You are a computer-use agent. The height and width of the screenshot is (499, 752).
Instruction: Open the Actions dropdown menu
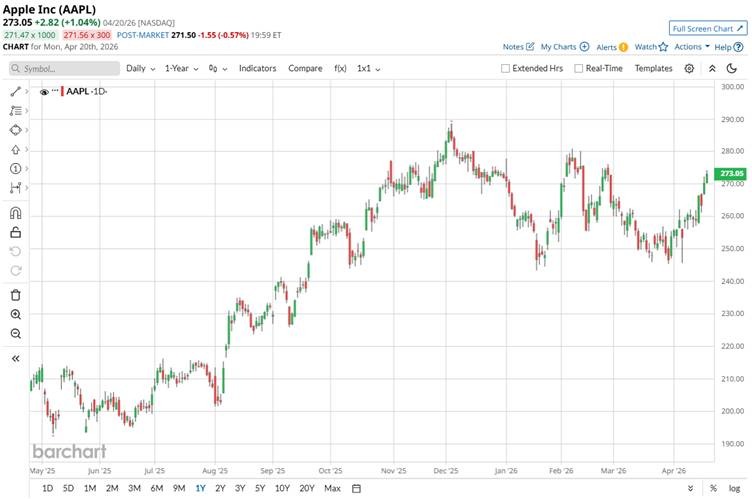click(691, 46)
